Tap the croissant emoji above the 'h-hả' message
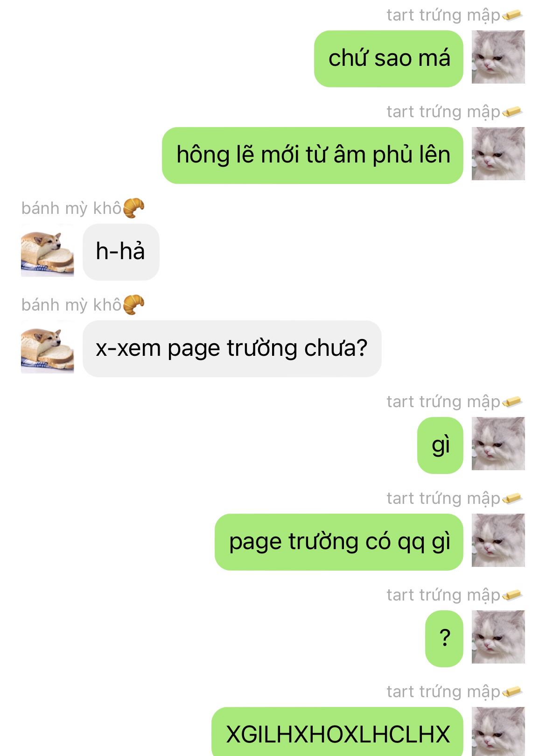Image resolution: width=546 pixels, height=756 pixels. pos(134,208)
